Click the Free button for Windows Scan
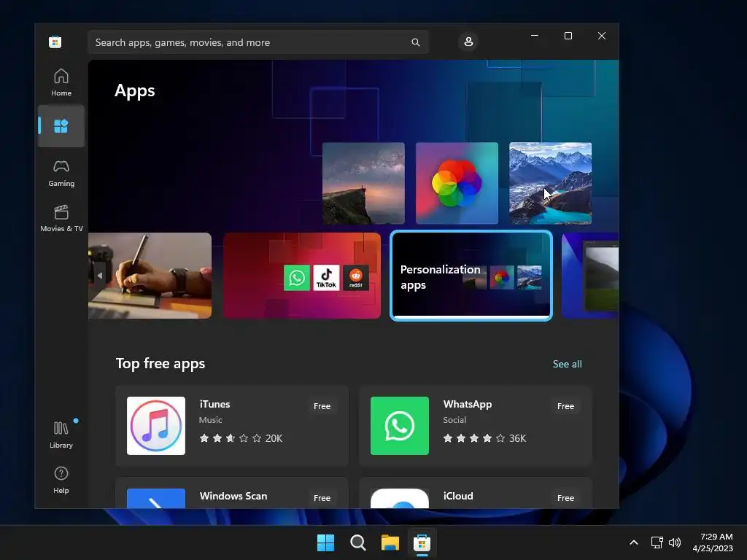This screenshot has width=747, height=560. [322, 498]
